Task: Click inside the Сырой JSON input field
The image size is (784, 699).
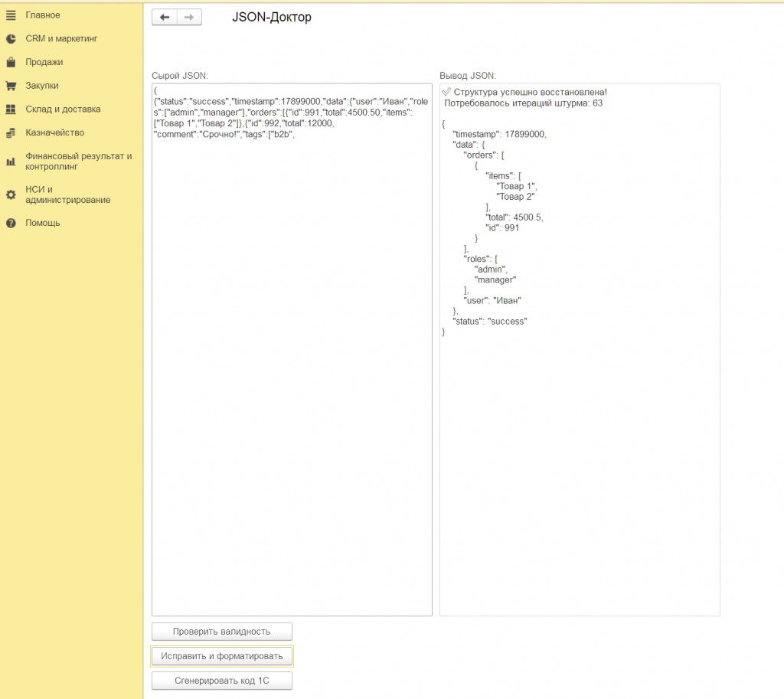Action: pos(292,349)
